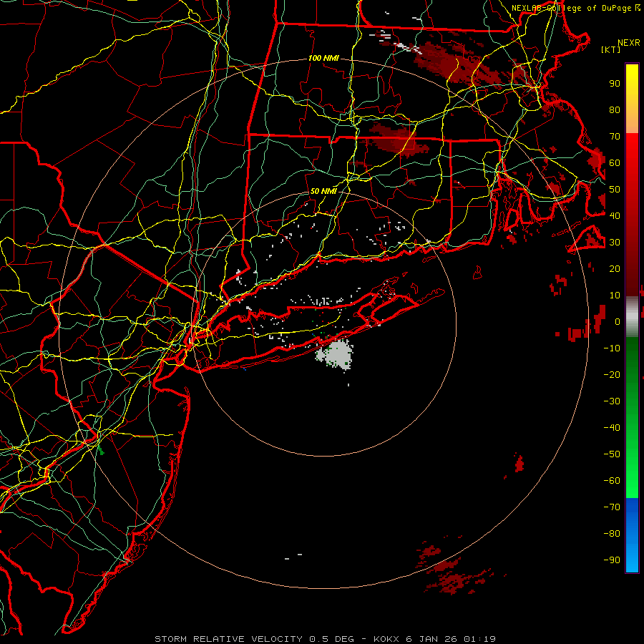Click the -20 scale label

tap(612, 375)
